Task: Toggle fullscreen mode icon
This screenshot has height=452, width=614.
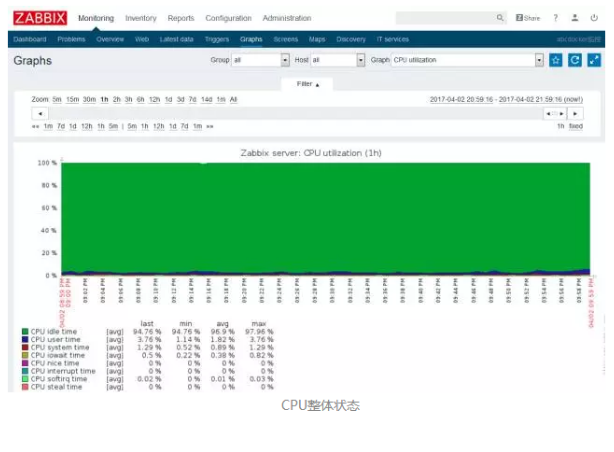Action: [594, 60]
